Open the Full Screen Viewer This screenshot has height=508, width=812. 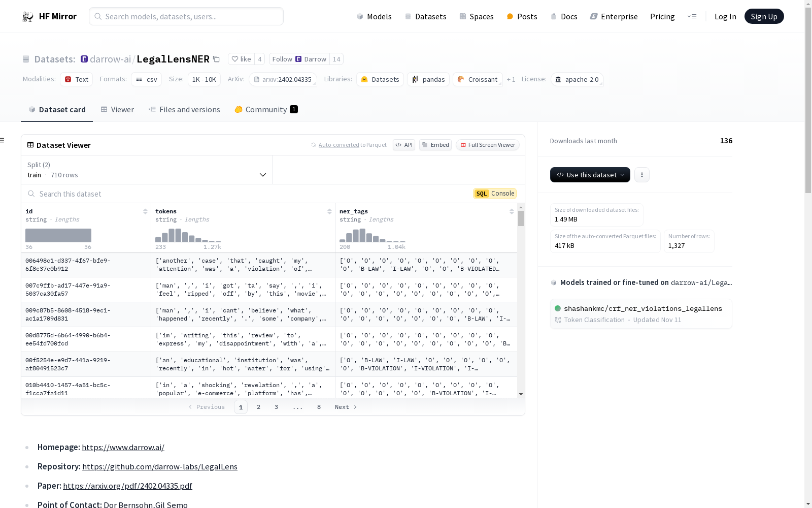(x=488, y=145)
